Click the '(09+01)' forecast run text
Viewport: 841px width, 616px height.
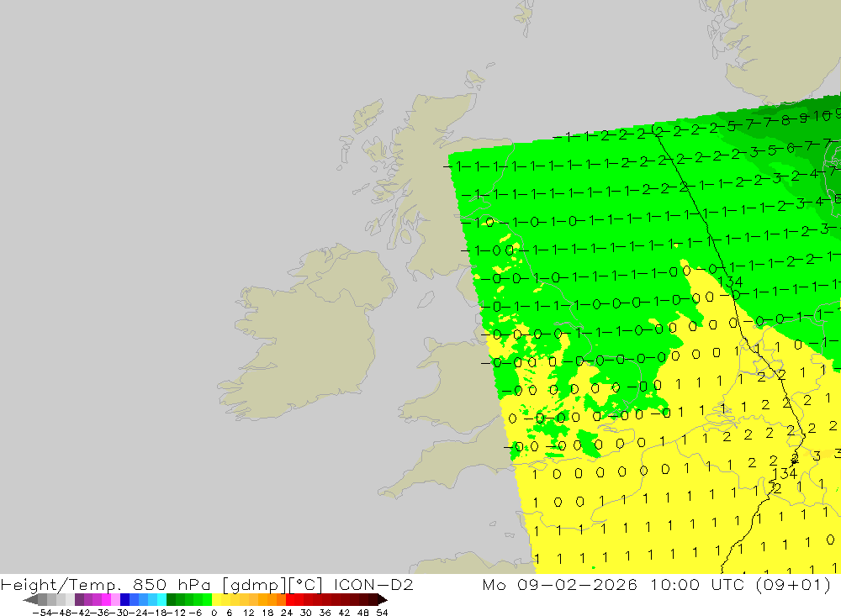click(x=793, y=584)
